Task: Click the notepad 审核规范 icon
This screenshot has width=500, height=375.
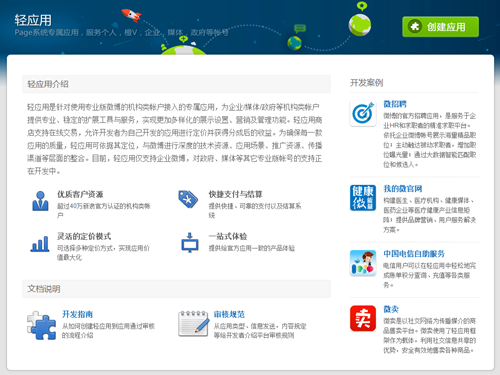Action: 194,324
